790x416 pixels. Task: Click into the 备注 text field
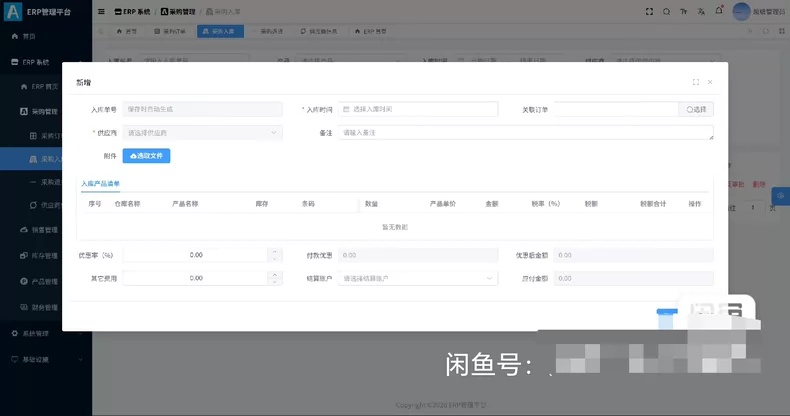pyautogui.click(x=525, y=133)
